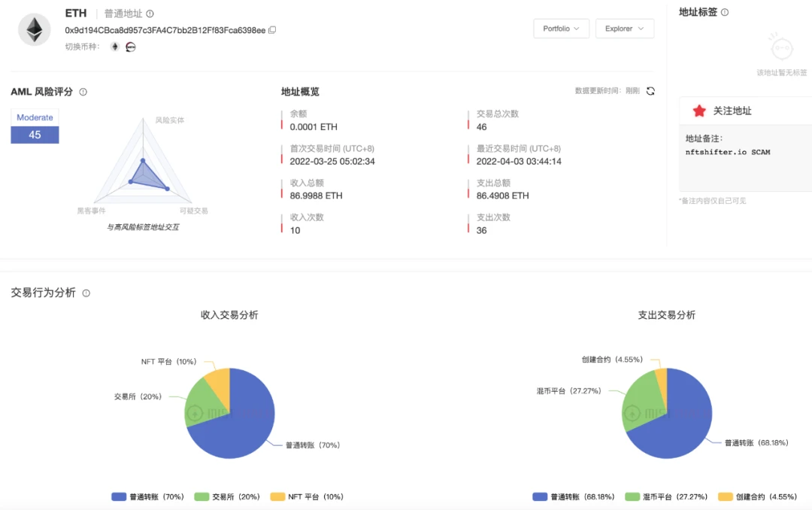Click the 可疑交易 radar axis label
This screenshot has width=812, height=510.
coord(194,211)
